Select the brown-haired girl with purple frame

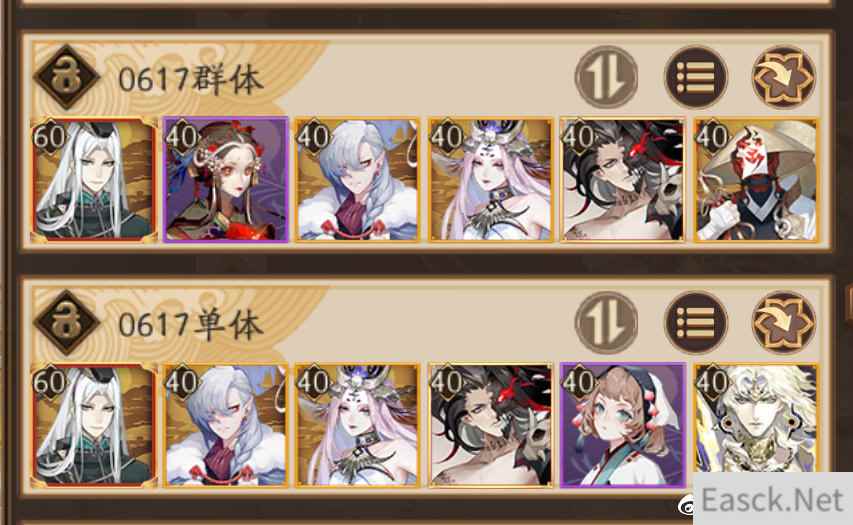click(623, 425)
